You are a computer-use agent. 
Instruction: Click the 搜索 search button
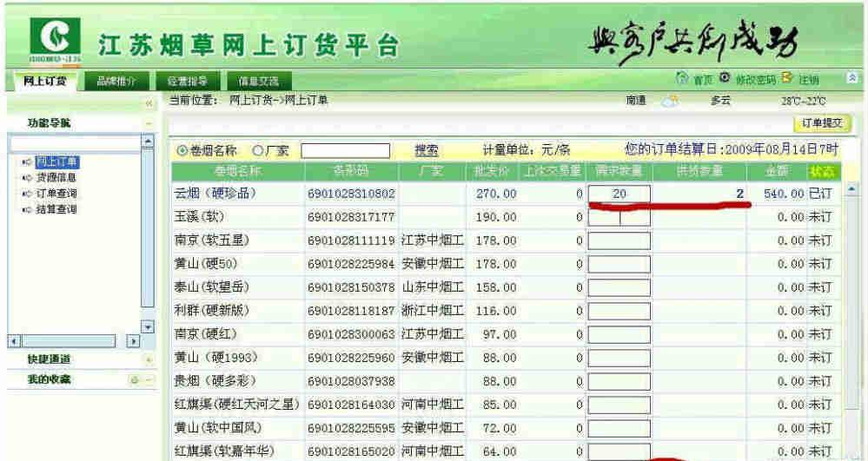(426, 151)
